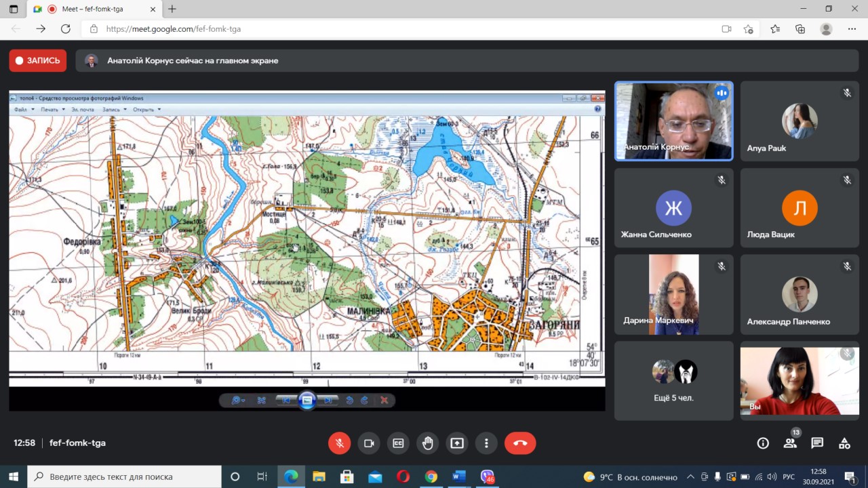Open more options three-dot menu
This screenshot has height=488, width=868.
click(x=486, y=443)
